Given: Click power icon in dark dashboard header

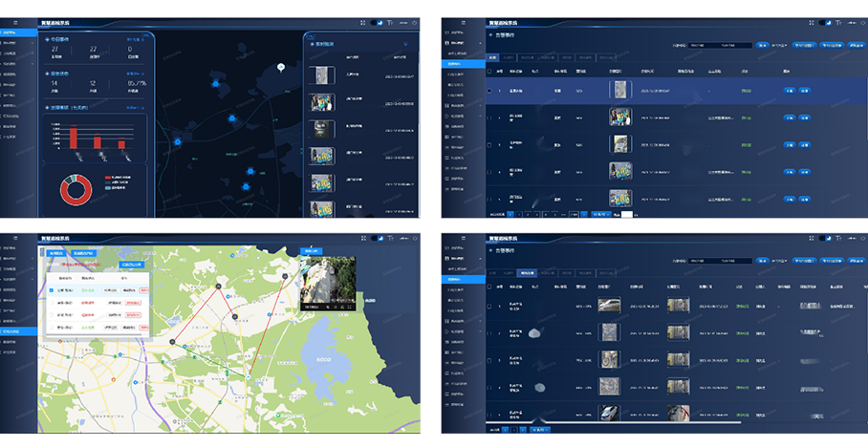Looking at the screenshot, I should click(x=415, y=22).
